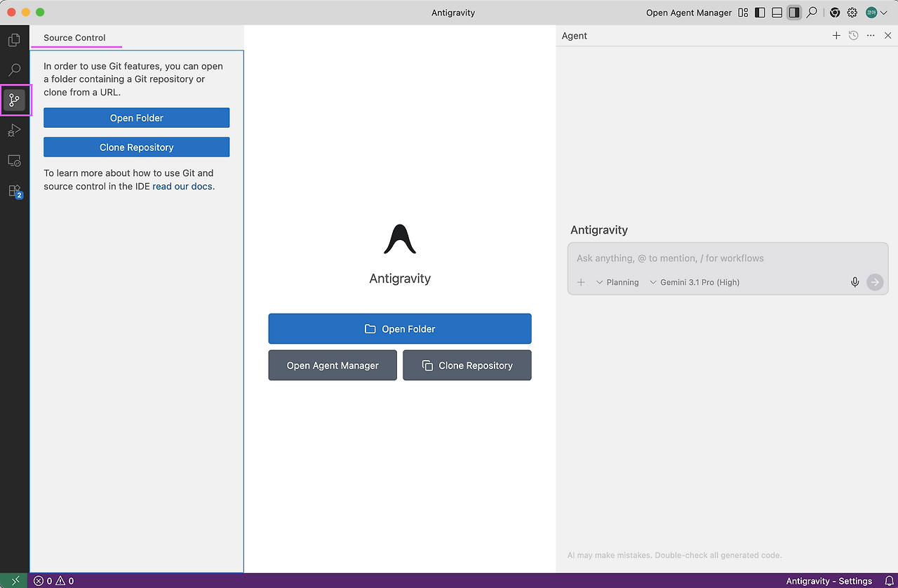This screenshot has width=898, height=588.
Task: Click the Agent panel title
Action: pos(575,36)
